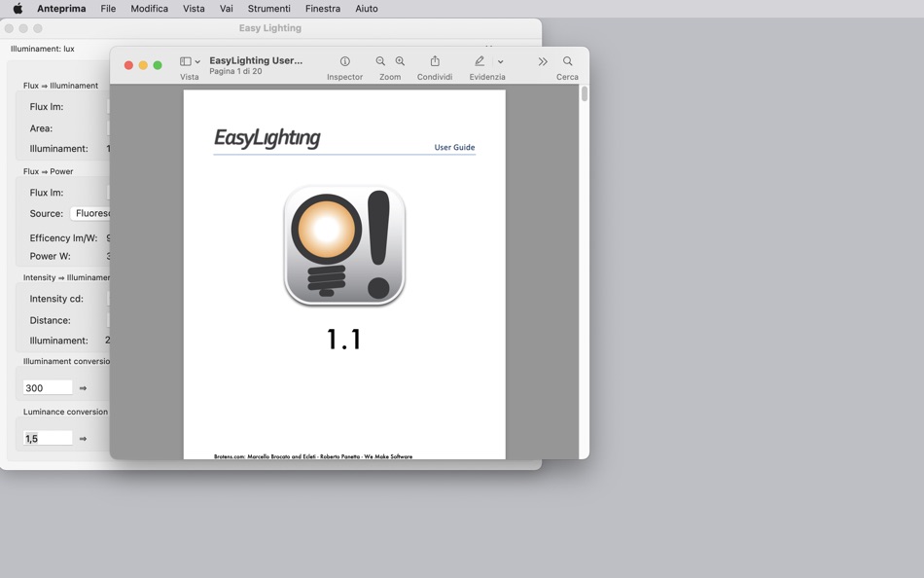This screenshot has height=578, width=924.
Task: Click the Pagina 1 di 20 indicator
Action: (235, 71)
